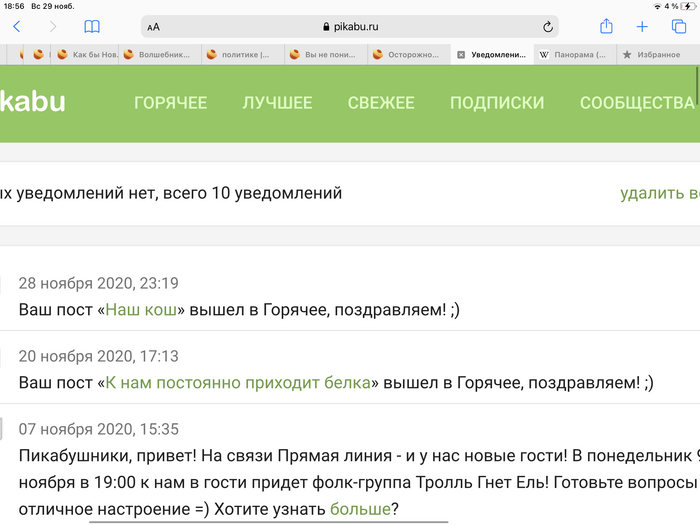Open the Лучшее section
700x525 pixels.
tap(277, 103)
